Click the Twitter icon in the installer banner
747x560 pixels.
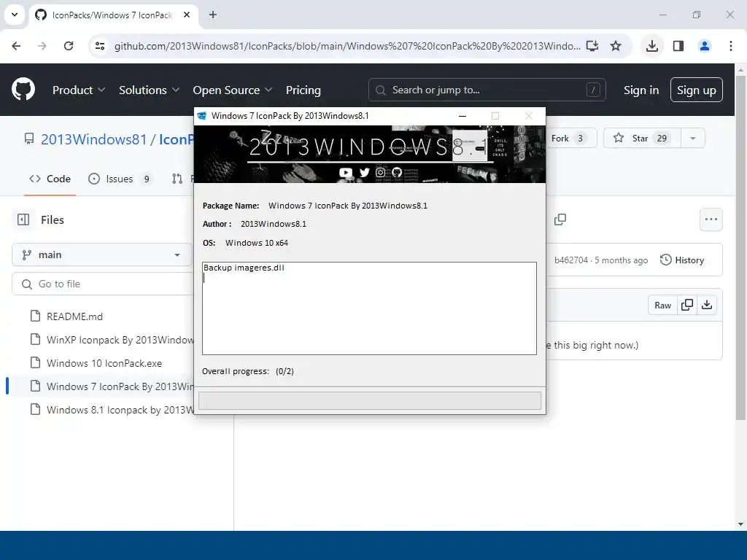365,172
